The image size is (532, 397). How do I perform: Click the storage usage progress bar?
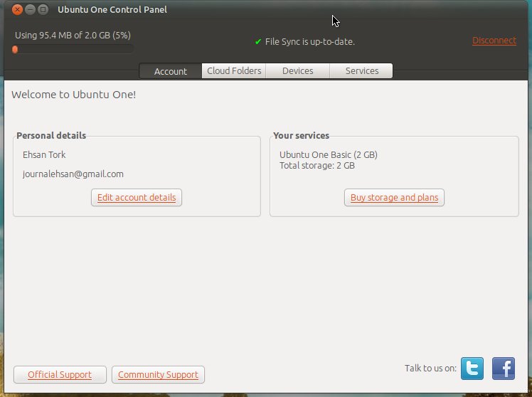click(73, 50)
